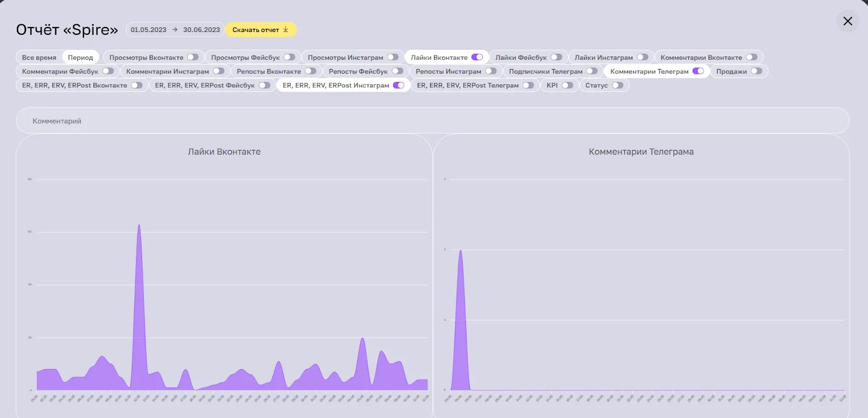Turn on Подписчики Телеграм switch
Image resolution: width=868 pixels, height=418 pixels.
592,71
